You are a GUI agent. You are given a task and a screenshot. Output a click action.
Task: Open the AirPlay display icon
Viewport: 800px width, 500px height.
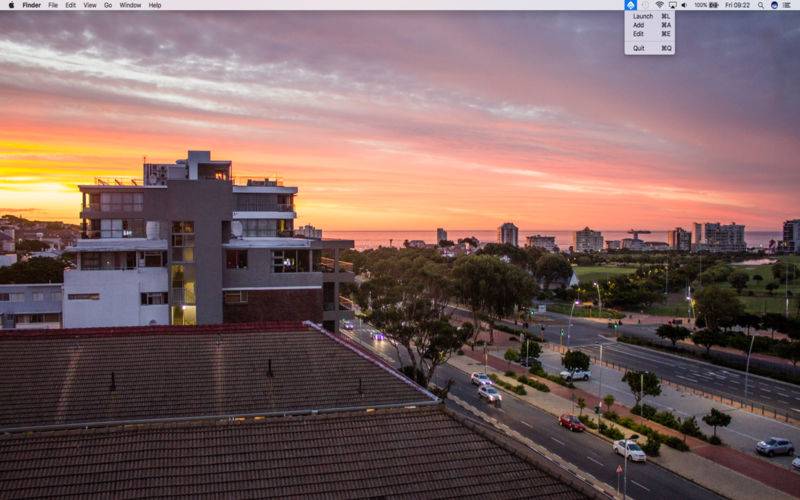[x=672, y=5]
